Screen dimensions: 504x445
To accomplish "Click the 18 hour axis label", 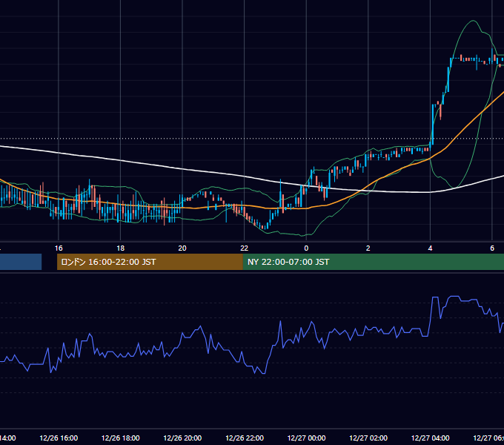I will pyautogui.click(x=121, y=248).
